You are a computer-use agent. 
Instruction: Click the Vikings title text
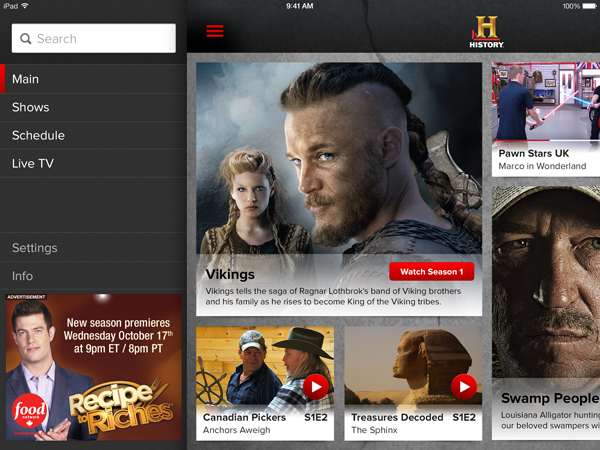(x=230, y=274)
